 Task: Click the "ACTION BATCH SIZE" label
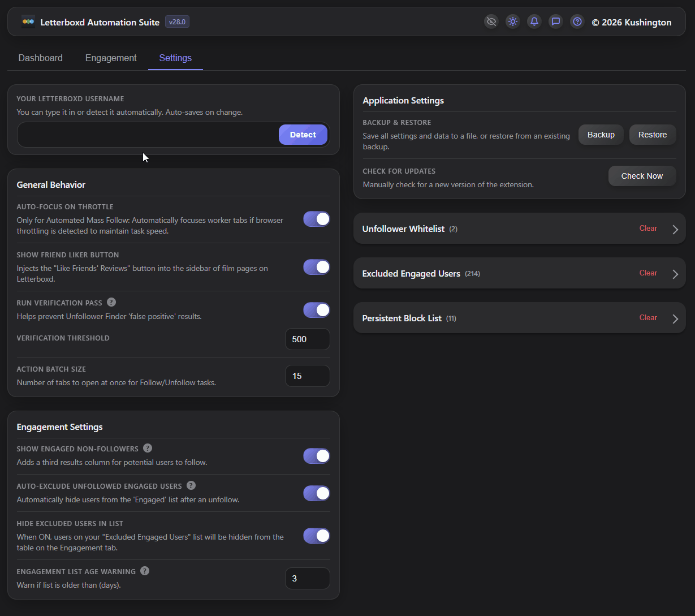51,369
